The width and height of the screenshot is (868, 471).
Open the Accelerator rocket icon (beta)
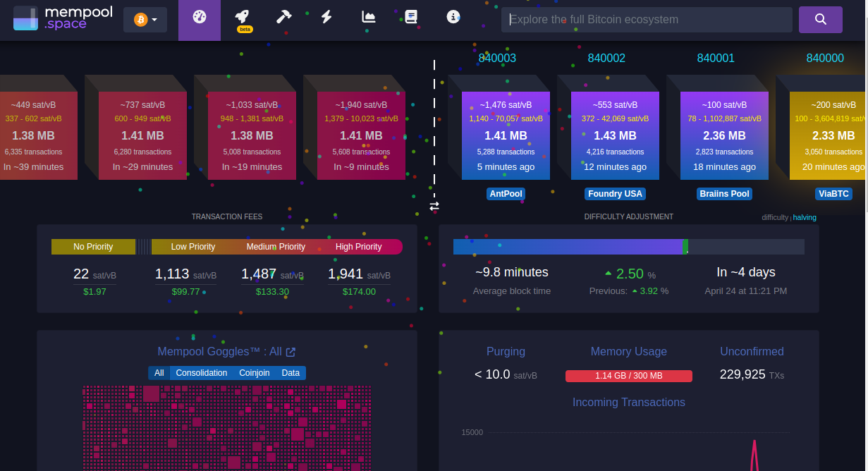click(242, 18)
